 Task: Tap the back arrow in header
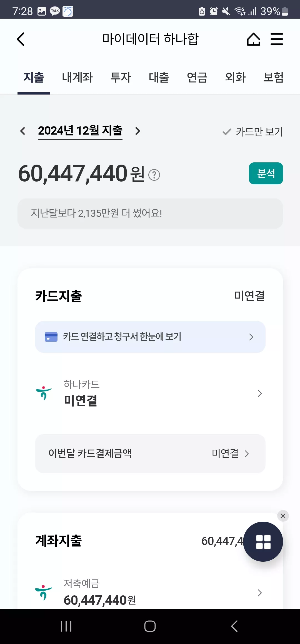[21, 39]
